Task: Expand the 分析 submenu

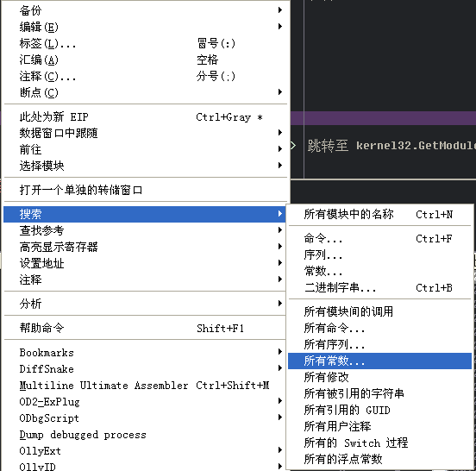Action: [x=145, y=304]
